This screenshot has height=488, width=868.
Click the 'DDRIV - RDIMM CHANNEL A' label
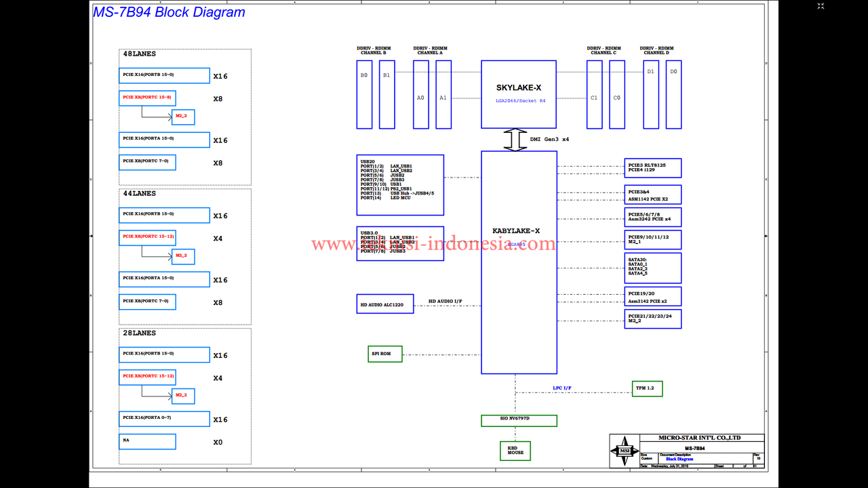pos(431,50)
